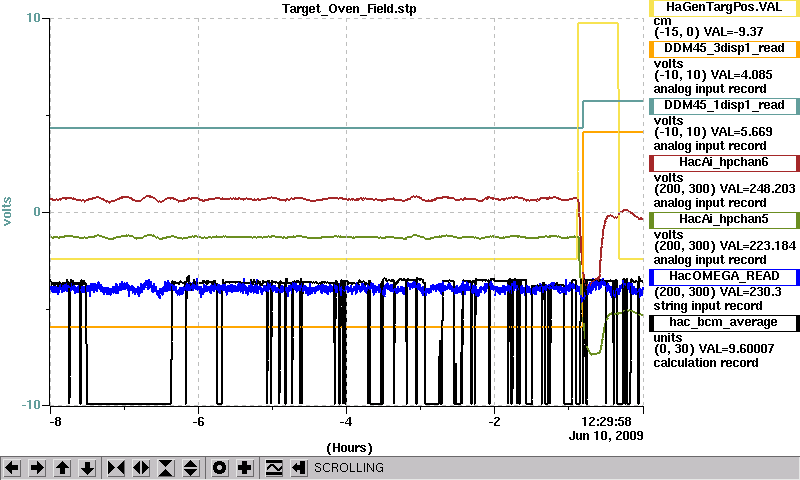Screen dimensions: 800x480
Task: Click the VAL=248.203 reading text
Action: [x=758, y=189]
